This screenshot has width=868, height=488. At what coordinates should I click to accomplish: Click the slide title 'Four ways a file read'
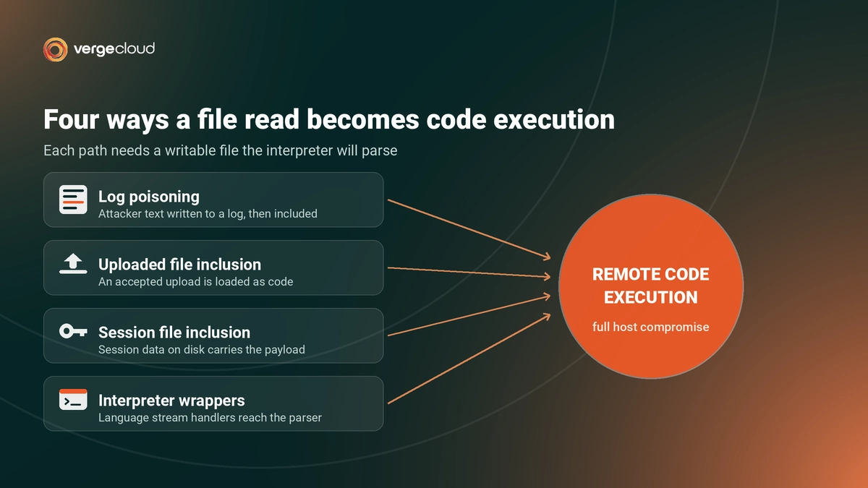click(x=329, y=119)
